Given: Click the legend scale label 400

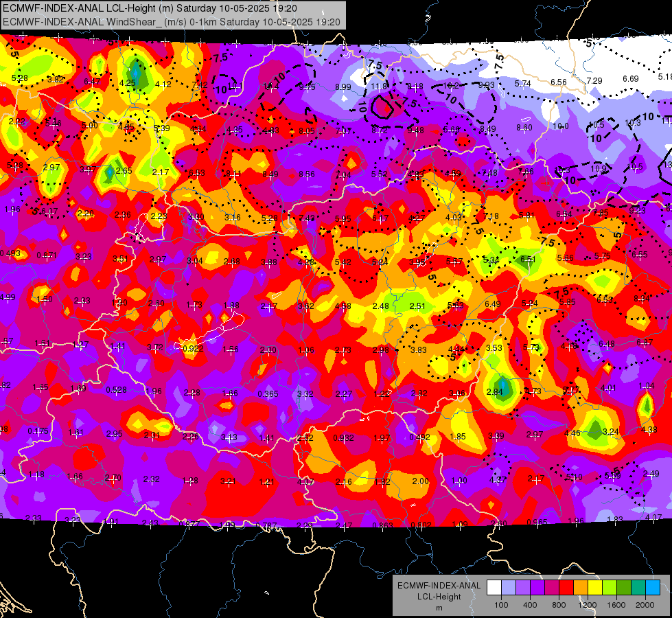Looking at the screenshot, I should click(x=530, y=605).
